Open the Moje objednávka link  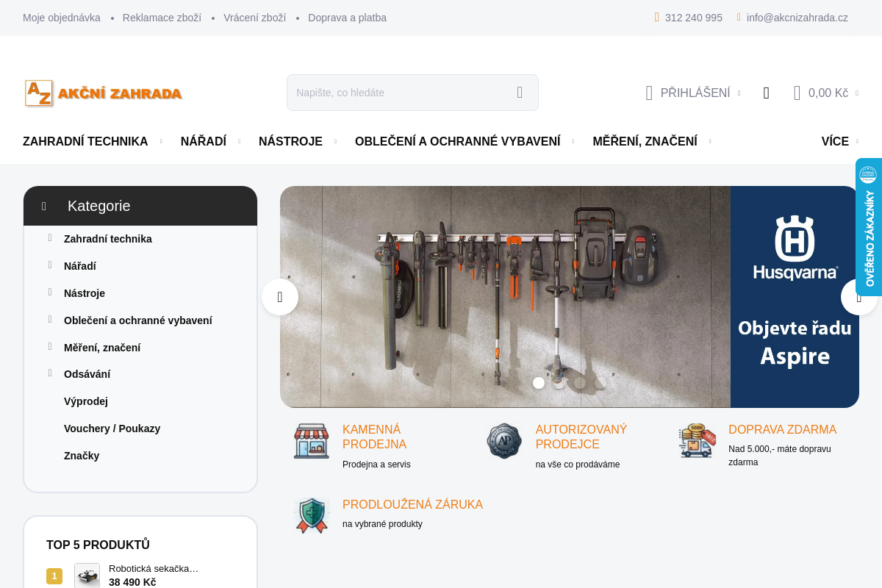point(62,18)
